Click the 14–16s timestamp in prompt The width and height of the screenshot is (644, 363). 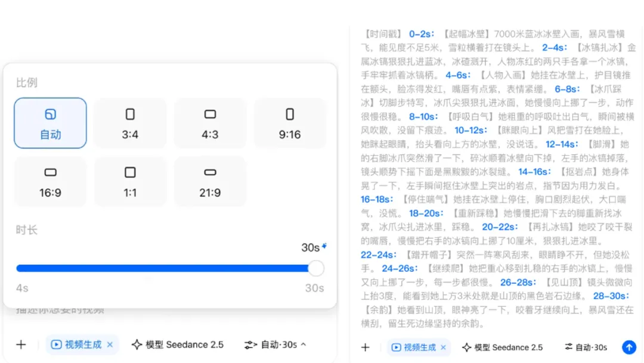pos(534,172)
